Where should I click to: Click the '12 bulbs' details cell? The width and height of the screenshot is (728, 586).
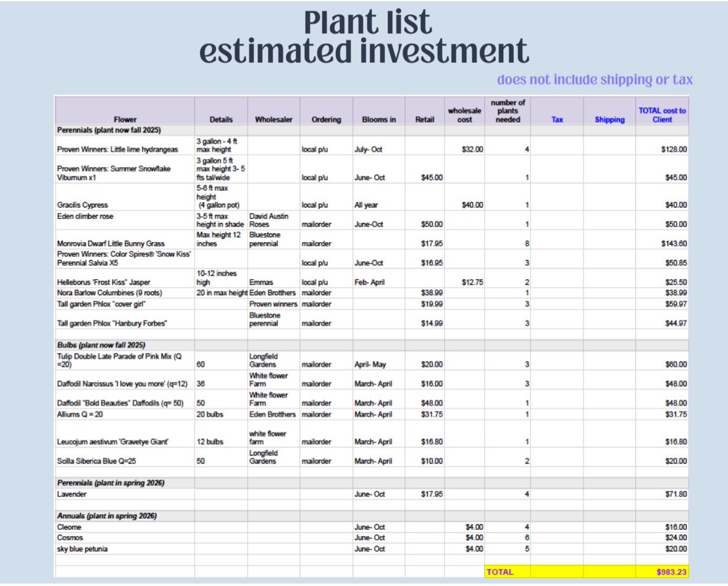[221, 433]
